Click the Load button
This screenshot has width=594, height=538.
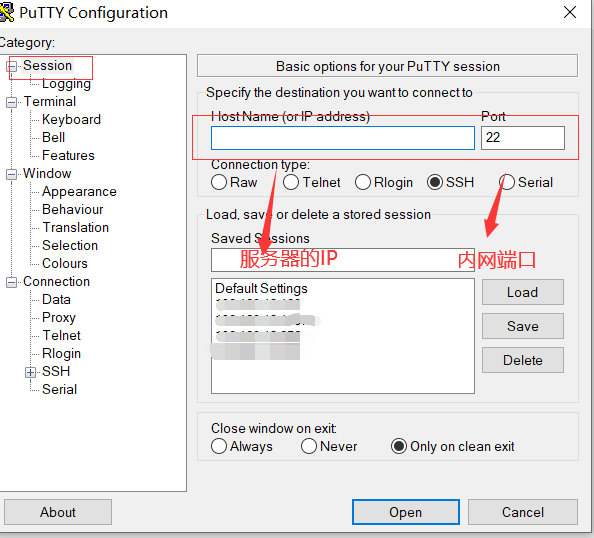tap(523, 292)
